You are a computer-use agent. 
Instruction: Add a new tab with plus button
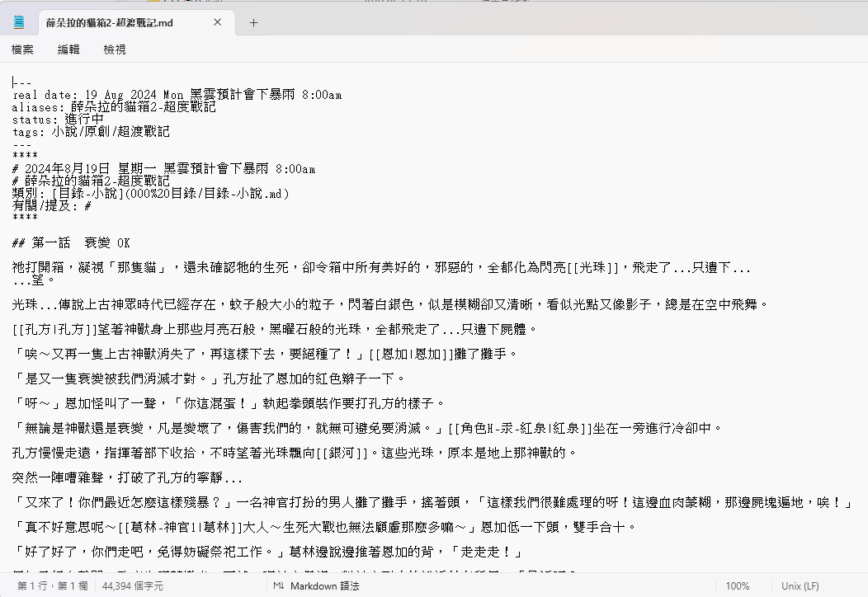[253, 23]
